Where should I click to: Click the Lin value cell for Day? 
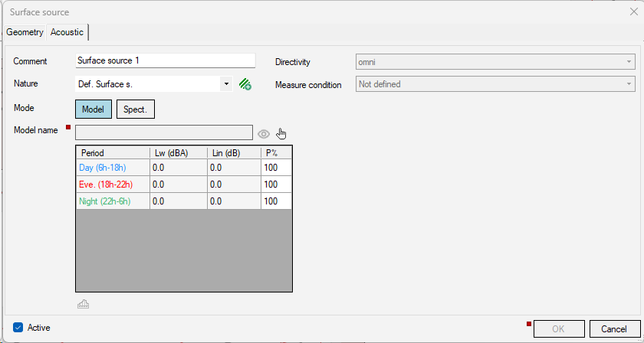coord(234,168)
